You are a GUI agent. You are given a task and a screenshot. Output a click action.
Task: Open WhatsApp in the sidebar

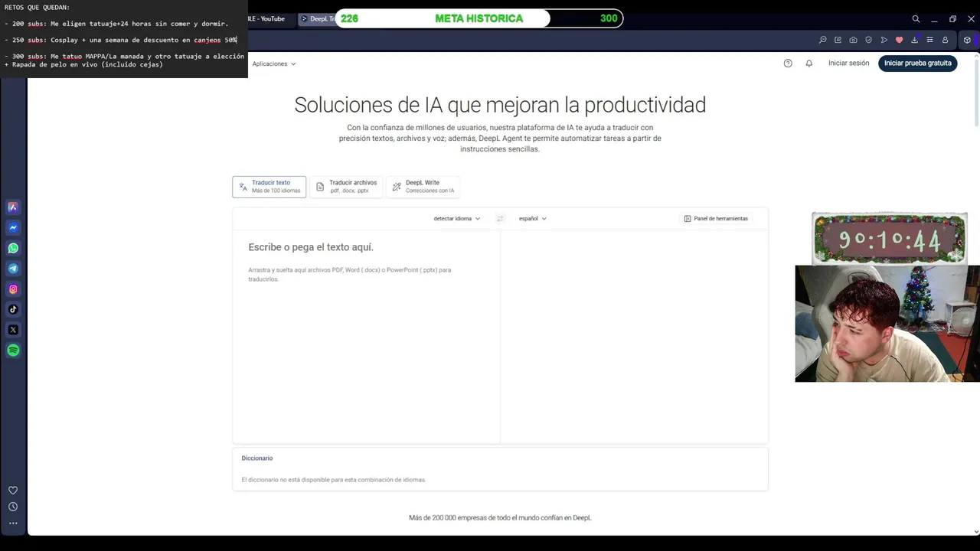point(13,248)
